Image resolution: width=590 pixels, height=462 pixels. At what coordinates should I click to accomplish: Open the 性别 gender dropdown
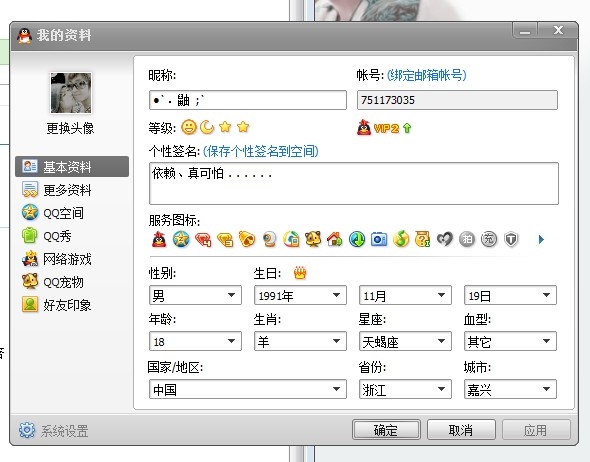[x=195, y=295]
